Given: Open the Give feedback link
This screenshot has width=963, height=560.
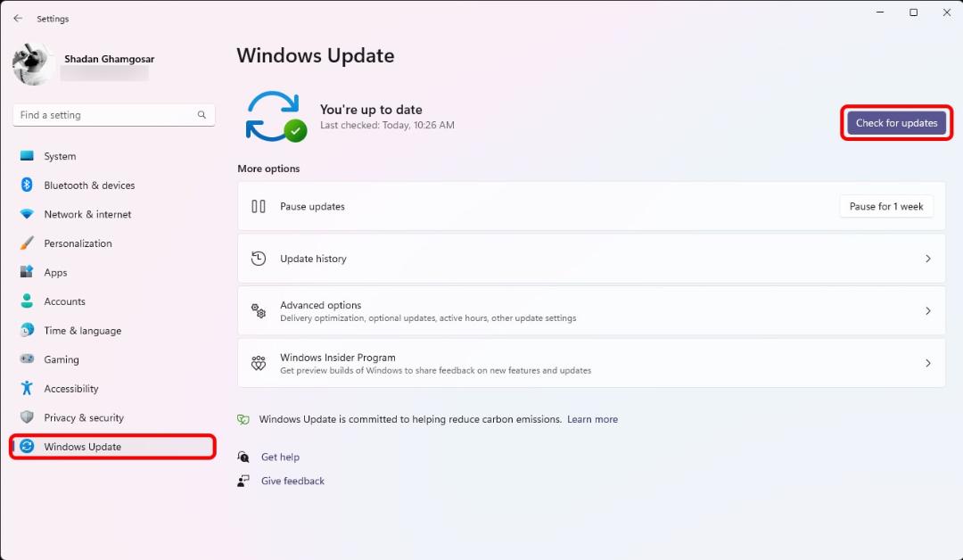Looking at the screenshot, I should (x=292, y=481).
